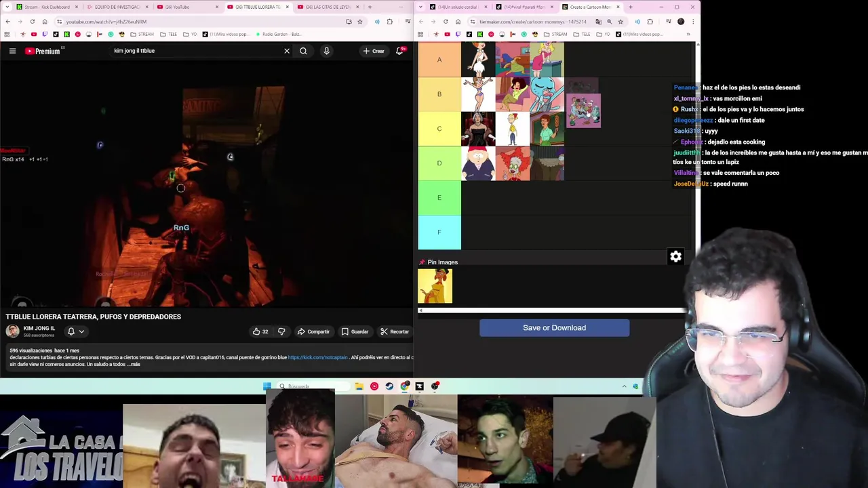The image size is (868, 488).
Task: Click the tiermaker address bar URL
Action: (x=532, y=22)
